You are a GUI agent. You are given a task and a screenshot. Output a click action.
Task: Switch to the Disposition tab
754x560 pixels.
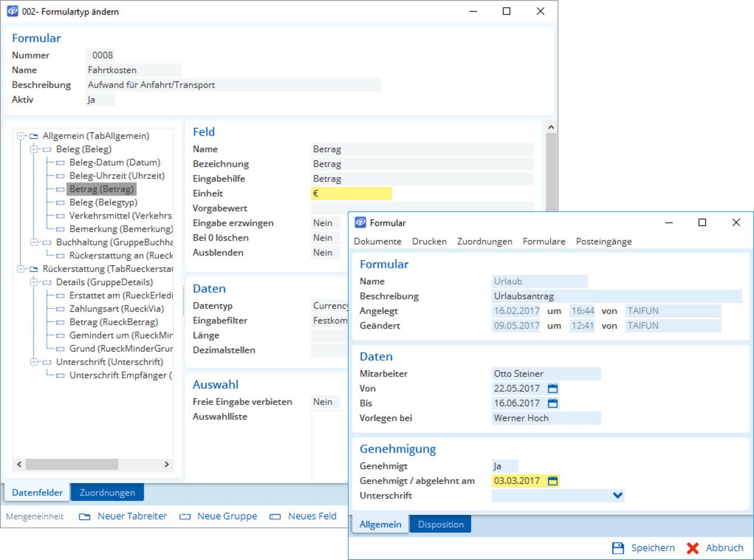(440, 524)
